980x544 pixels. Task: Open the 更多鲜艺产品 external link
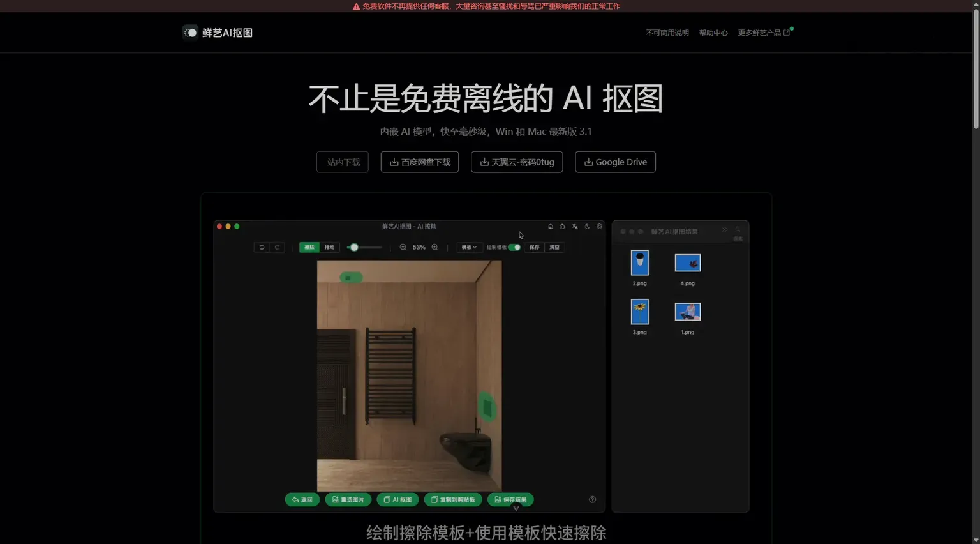point(764,33)
